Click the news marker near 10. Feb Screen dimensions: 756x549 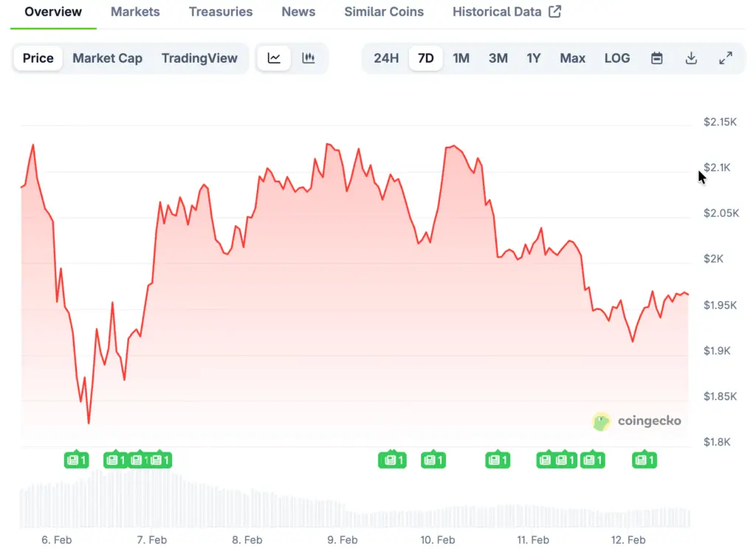pos(433,460)
